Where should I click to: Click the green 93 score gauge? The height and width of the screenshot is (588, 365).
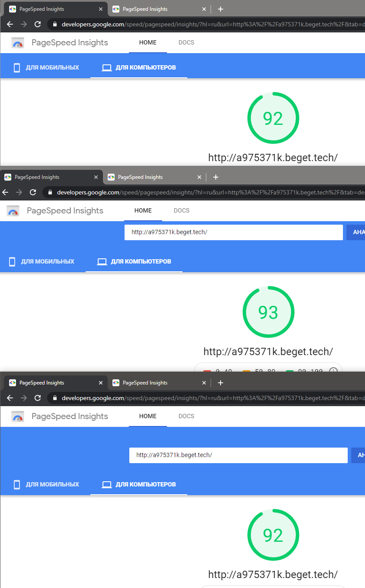(268, 312)
